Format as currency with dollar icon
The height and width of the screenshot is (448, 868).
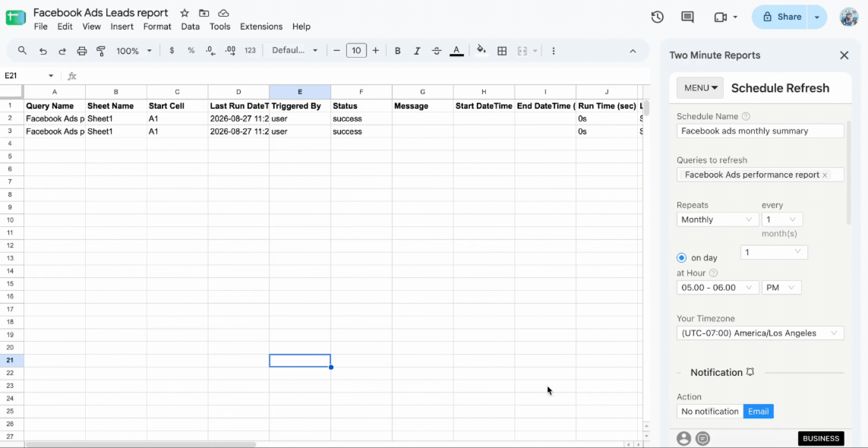(172, 50)
